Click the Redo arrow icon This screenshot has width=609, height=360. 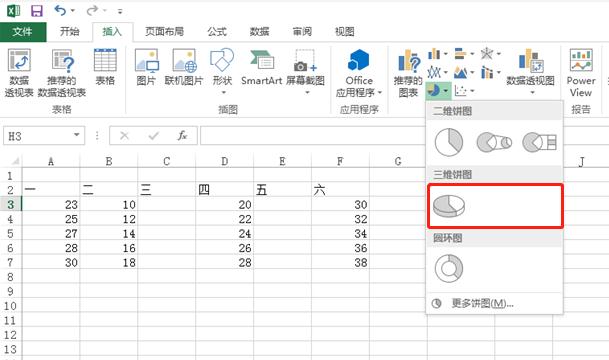(92, 10)
